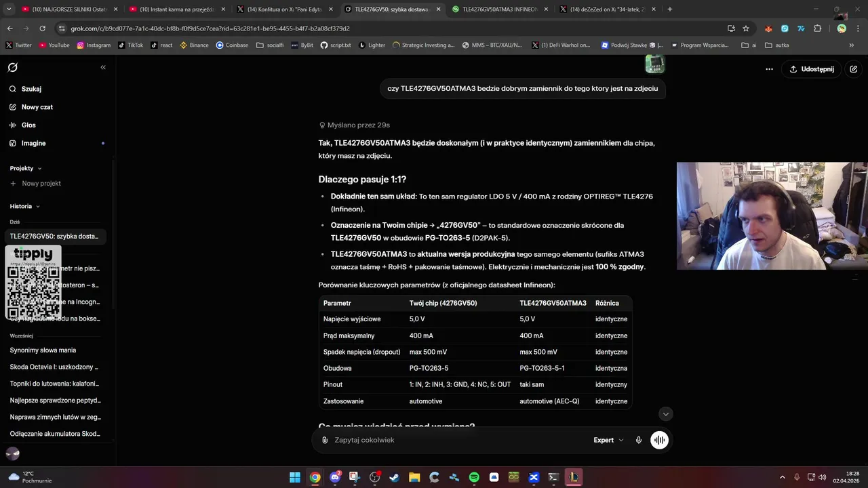Open the Grok logo home icon

[x=12, y=67]
